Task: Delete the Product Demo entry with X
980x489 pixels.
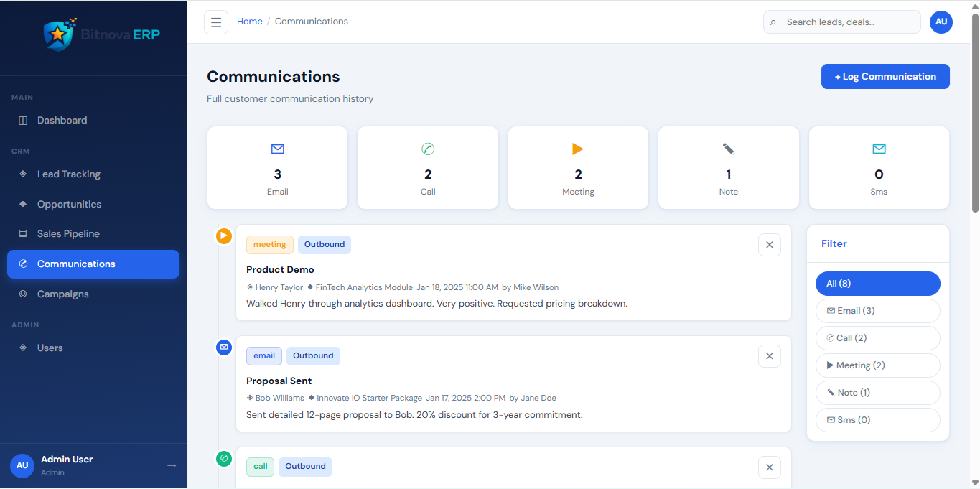Action: (x=769, y=245)
